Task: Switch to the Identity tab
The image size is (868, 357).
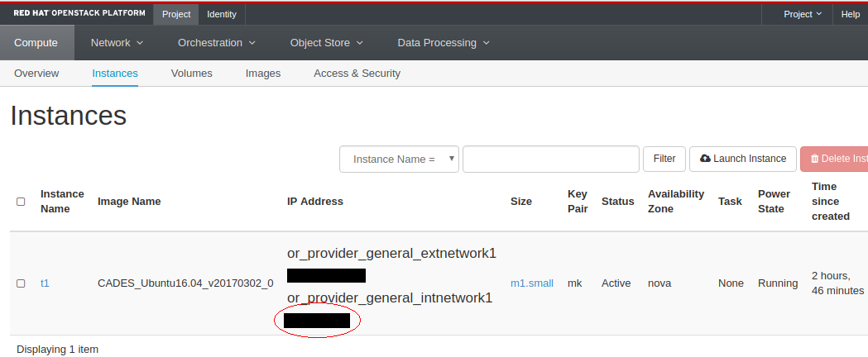Action: tap(221, 14)
